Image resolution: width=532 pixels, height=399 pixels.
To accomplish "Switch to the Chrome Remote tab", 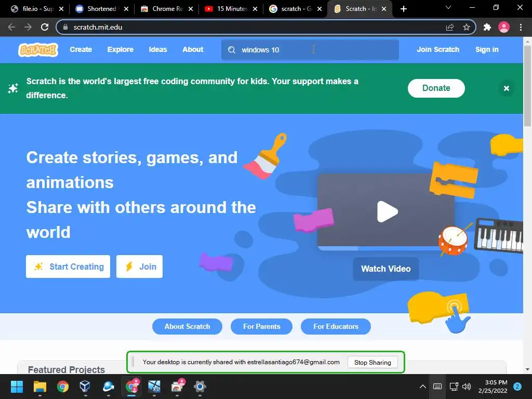I will tap(166, 9).
